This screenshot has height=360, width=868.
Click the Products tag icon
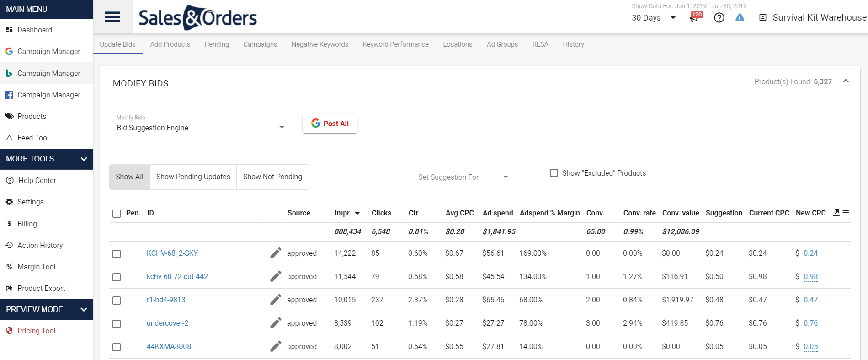coord(9,116)
